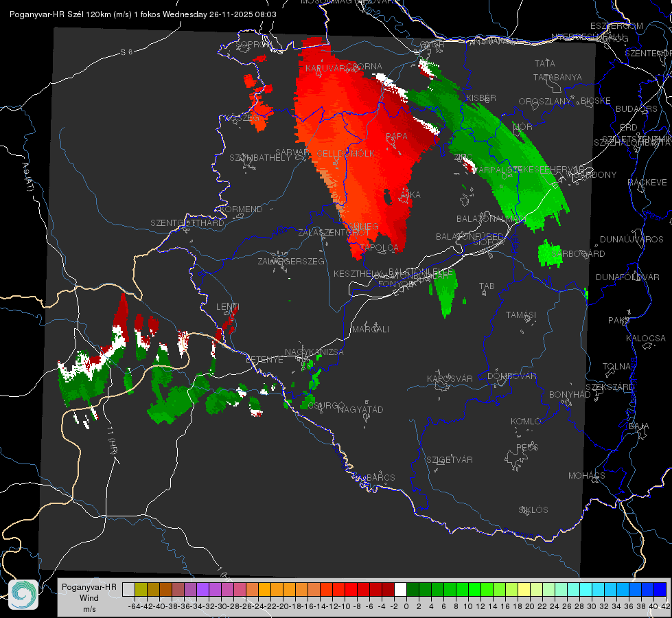Click the AJKA town label
The image size is (672, 618).
410,195
